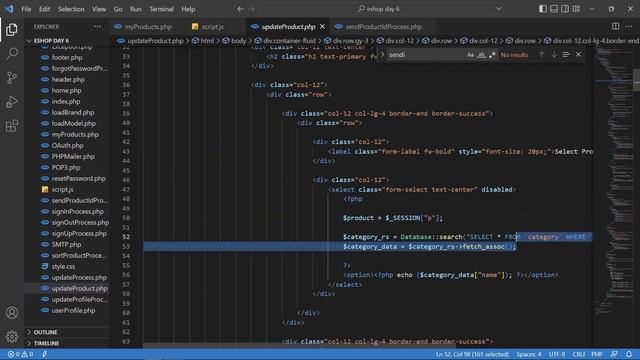Open the Source Control view
This screenshot has height=360, width=640.
(12, 78)
